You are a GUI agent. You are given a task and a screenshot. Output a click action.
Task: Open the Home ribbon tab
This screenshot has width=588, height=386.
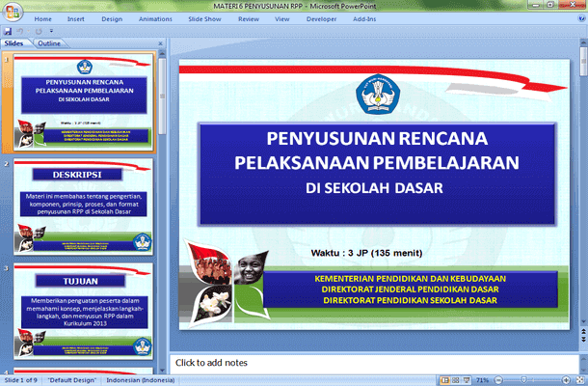point(43,19)
